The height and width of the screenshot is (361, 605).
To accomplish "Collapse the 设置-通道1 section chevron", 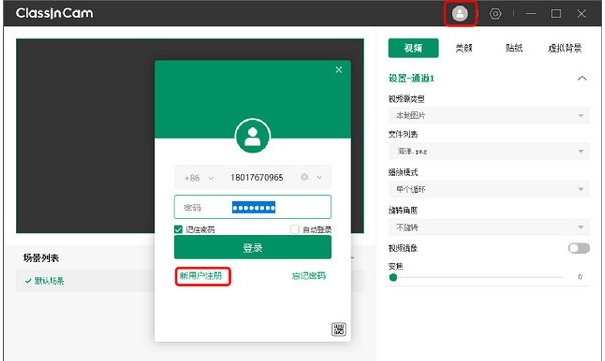I will click(582, 78).
